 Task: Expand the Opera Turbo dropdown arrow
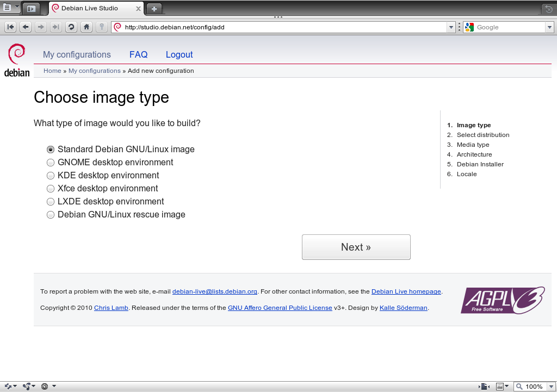[54, 386]
